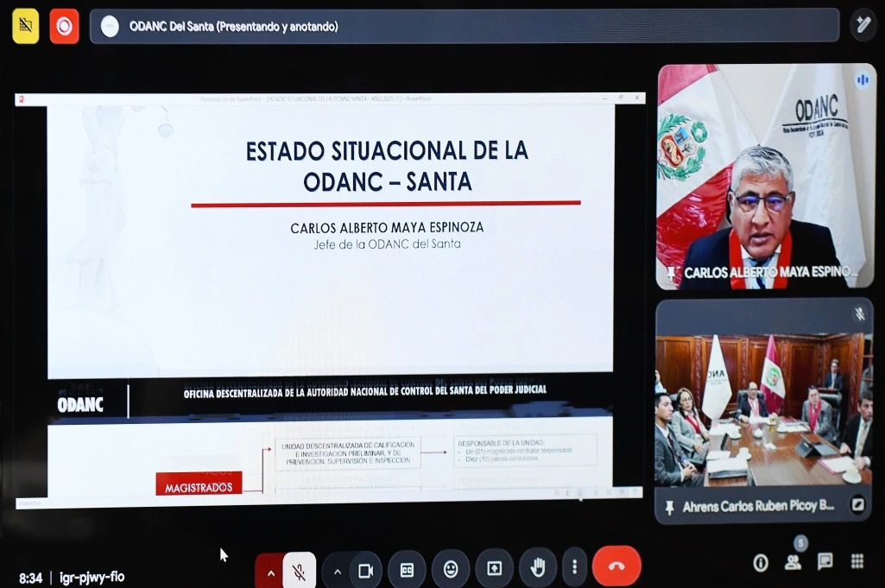This screenshot has height=588, width=885.
Task: Open the chat panel
Action: point(825,561)
